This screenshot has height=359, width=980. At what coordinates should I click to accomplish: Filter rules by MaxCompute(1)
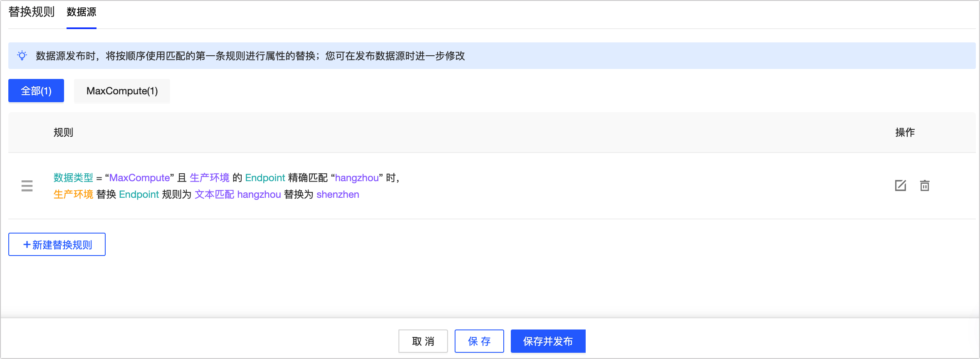122,91
